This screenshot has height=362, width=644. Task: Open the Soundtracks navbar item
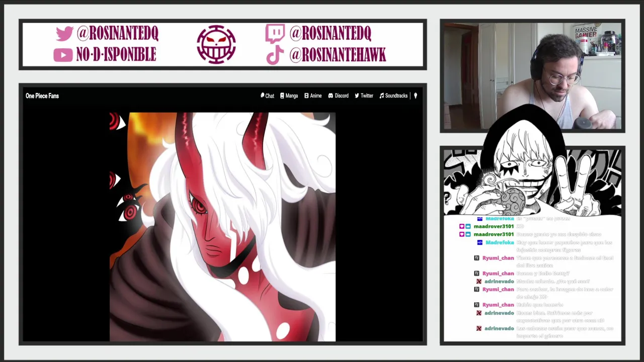tap(393, 96)
